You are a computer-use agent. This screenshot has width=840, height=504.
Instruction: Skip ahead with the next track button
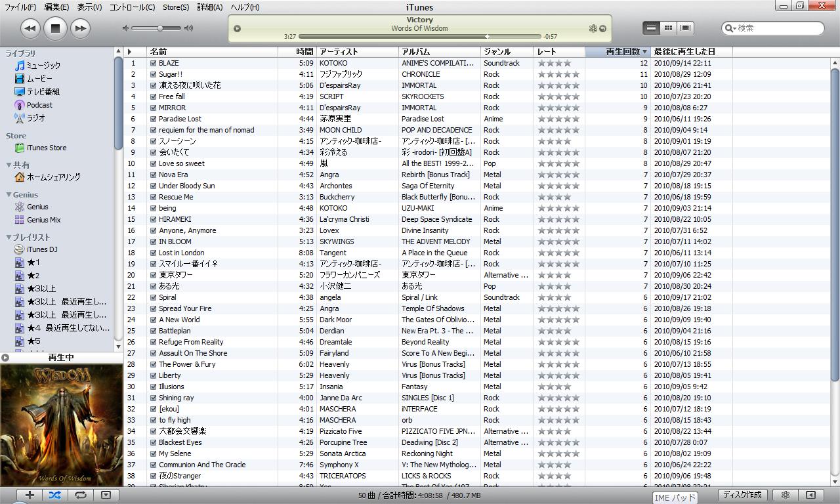coord(80,28)
